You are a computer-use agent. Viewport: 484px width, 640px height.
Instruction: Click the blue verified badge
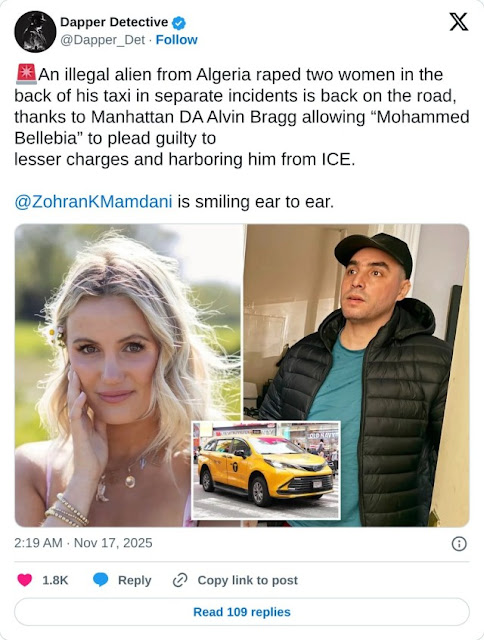pos(179,23)
